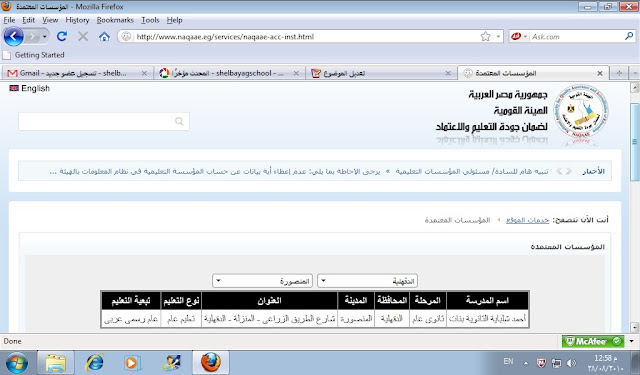Open the View menu
Image resolution: width=640 pixels, height=375 pixels.
(50, 20)
